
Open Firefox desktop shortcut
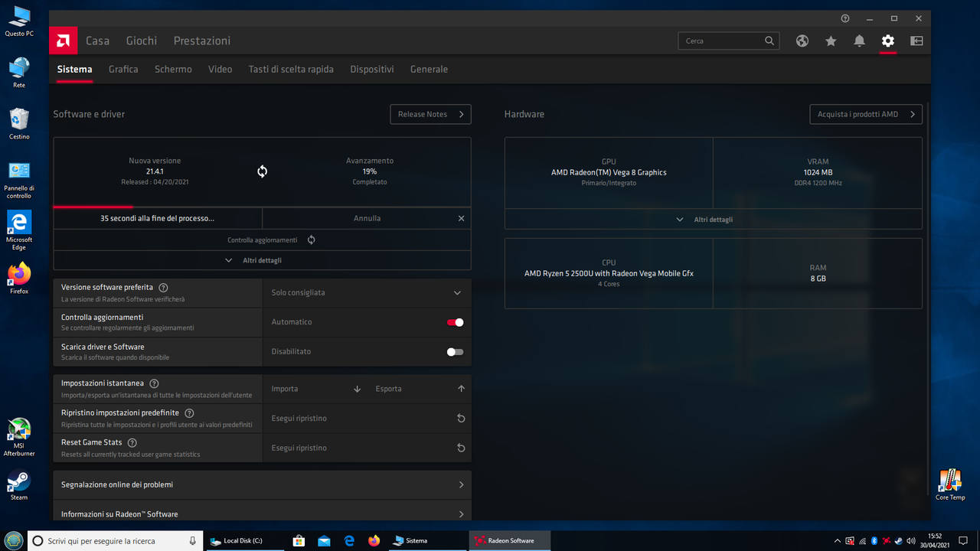[19, 279]
